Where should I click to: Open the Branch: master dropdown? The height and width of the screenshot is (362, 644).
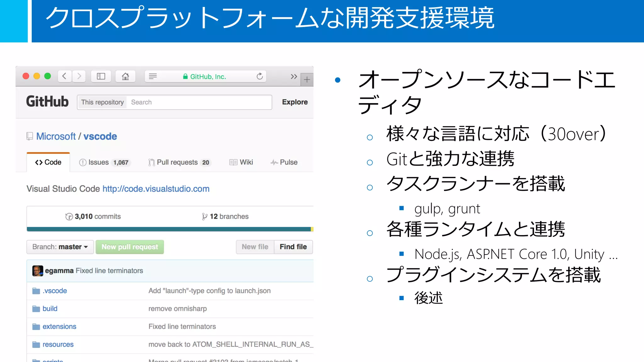(60, 247)
